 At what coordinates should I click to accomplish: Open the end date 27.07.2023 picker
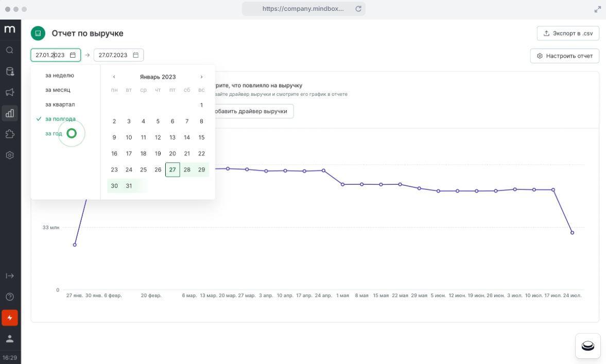click(118, 55)
